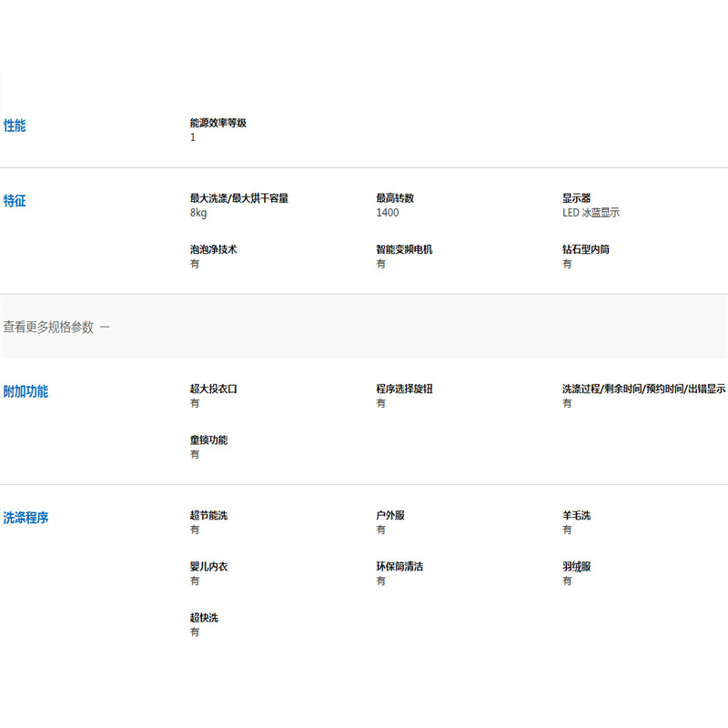Click the 超快洗 label
Viewport: 728px width, 728px height.
click(x=204, y=618)
